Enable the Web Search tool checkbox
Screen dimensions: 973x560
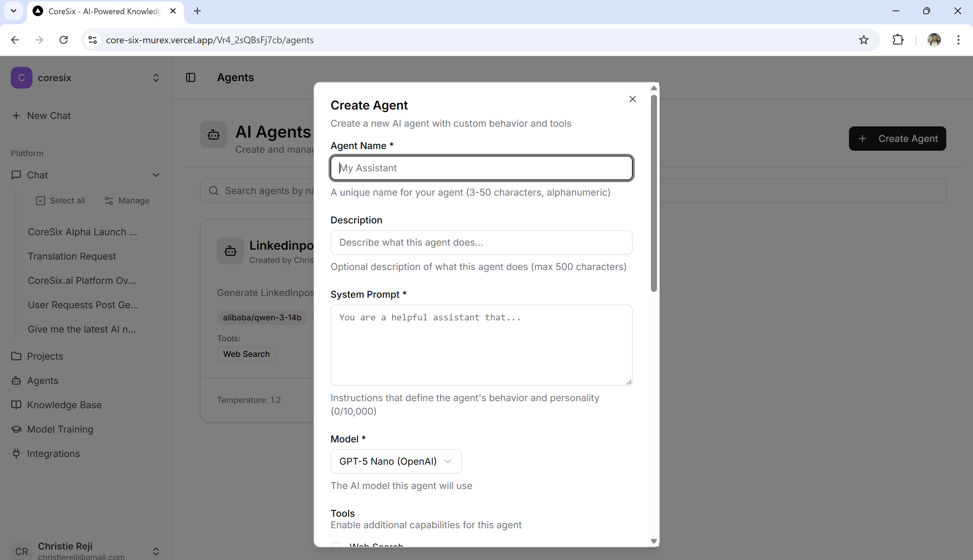(336, 545)
